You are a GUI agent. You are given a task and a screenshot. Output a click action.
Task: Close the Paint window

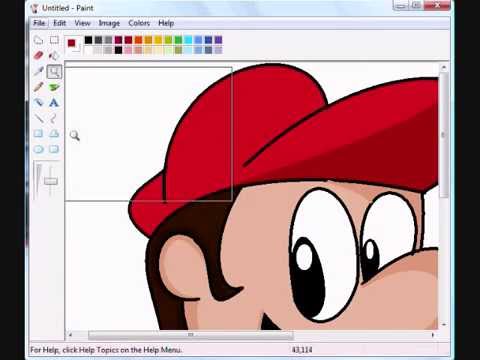point(438,5)
